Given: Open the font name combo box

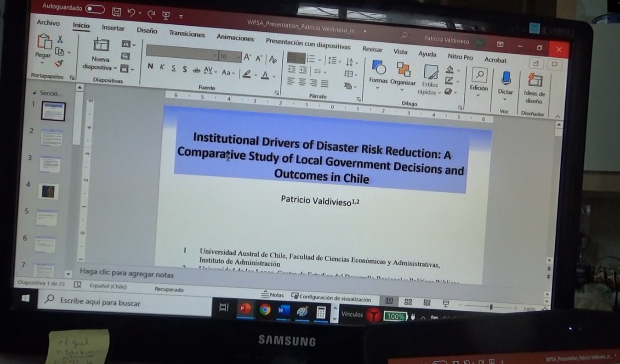Looking at the screenshot, I should pyautogui.click(x=182, y=52).
